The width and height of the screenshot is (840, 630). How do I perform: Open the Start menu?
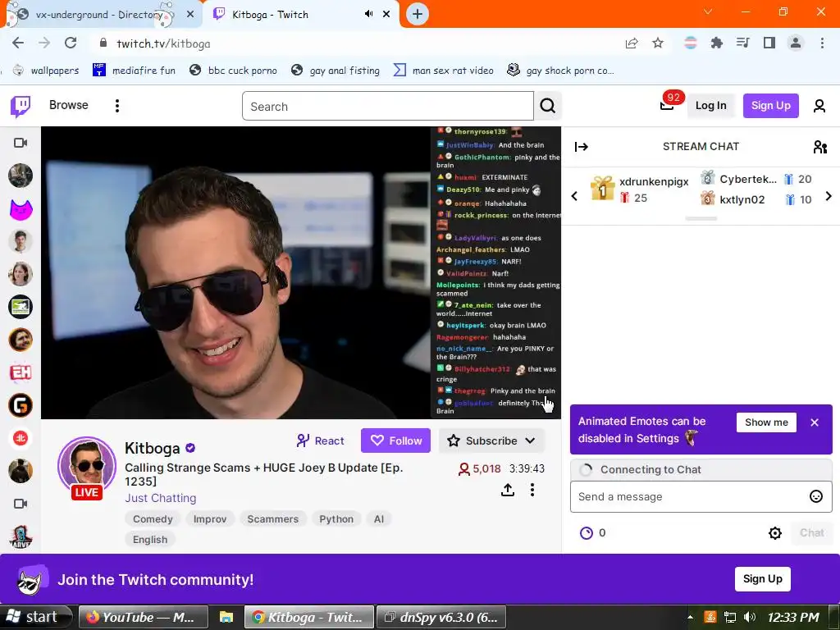tap(35, 617)
